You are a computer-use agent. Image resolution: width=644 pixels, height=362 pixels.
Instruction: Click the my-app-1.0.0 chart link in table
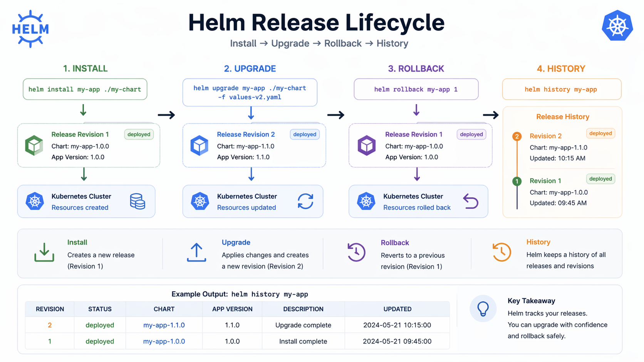click(164, 341)
